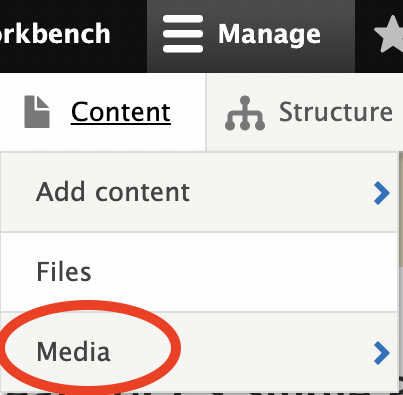This screenshot has height=395, width=403.
Task: Choose Files from the Content dropdown
Action: 63,272
